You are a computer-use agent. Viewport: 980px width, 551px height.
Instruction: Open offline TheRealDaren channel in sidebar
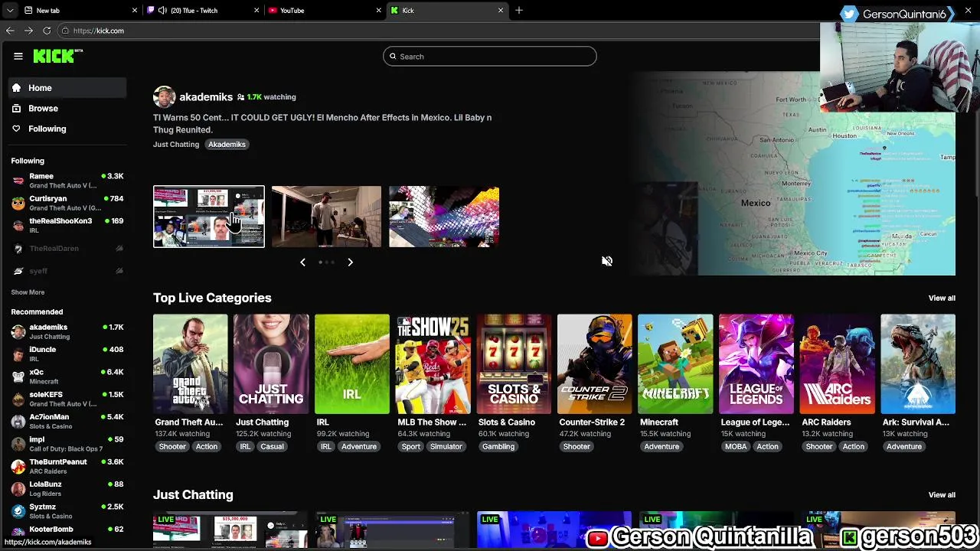tap(68, 249)
